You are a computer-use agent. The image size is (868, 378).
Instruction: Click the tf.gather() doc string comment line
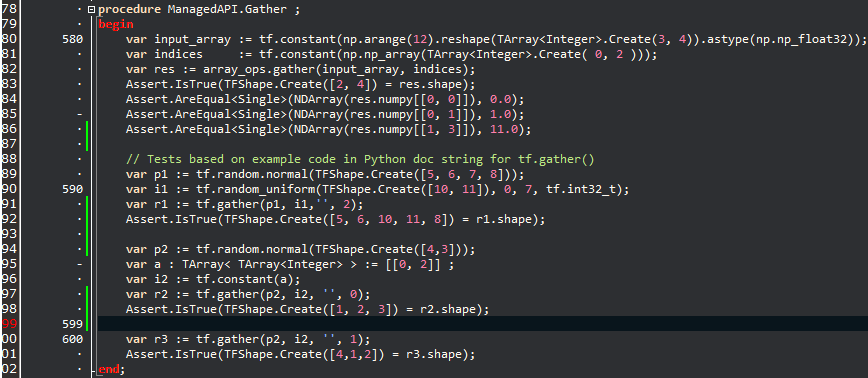coord(360,159)
